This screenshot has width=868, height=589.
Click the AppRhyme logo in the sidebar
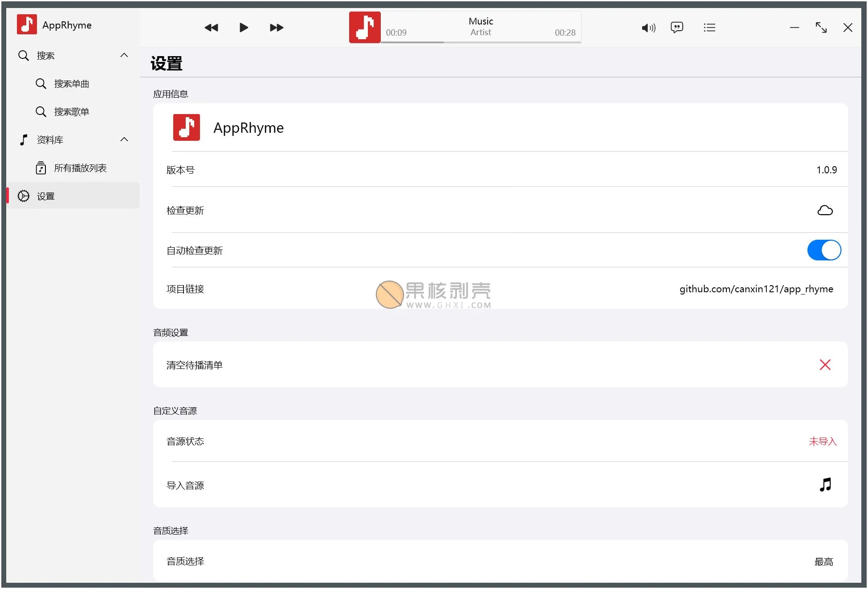(27, 25)
